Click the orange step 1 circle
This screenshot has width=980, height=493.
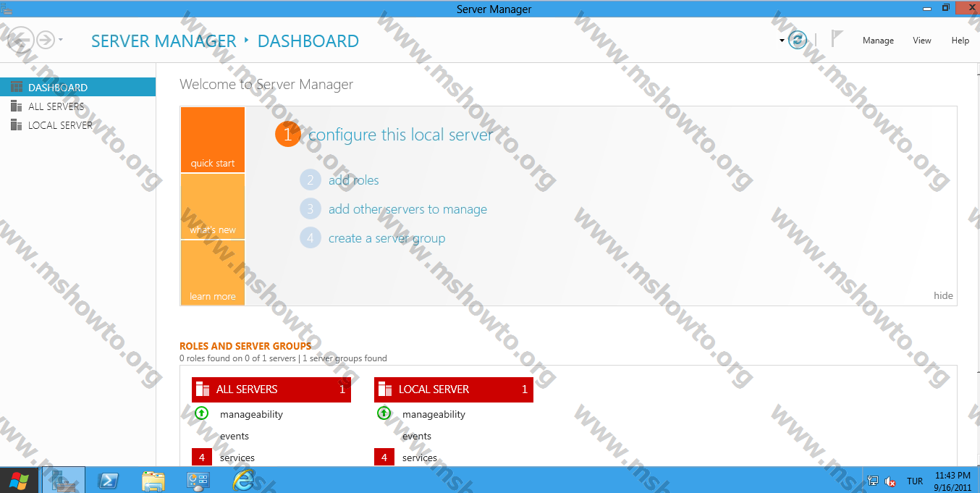coord(287,135)
